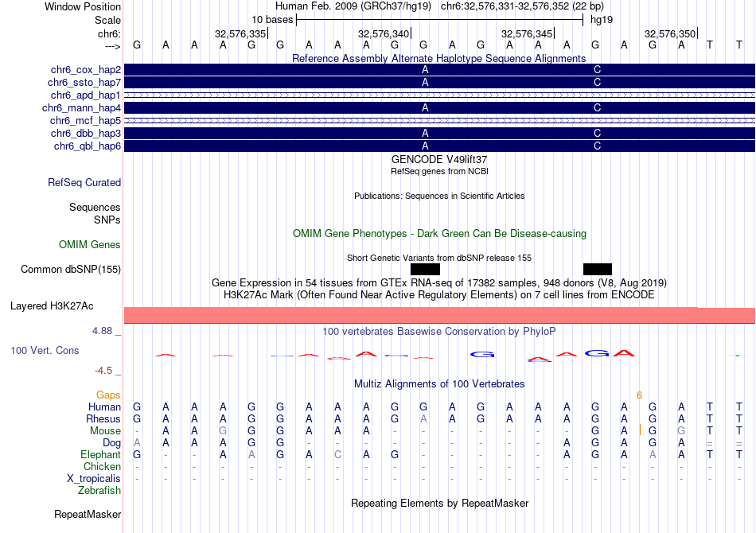Select the dbSNP variant block under the A mismatches
Viewport: 756px width, 533px height.
[x=425, y=269]
